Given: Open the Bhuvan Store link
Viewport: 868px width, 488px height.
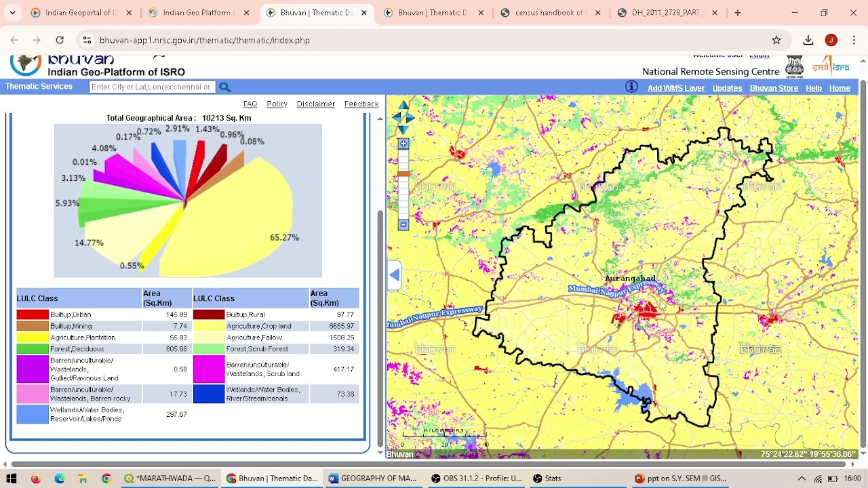Looking at the screenshot, I should (x=774, y=88).
